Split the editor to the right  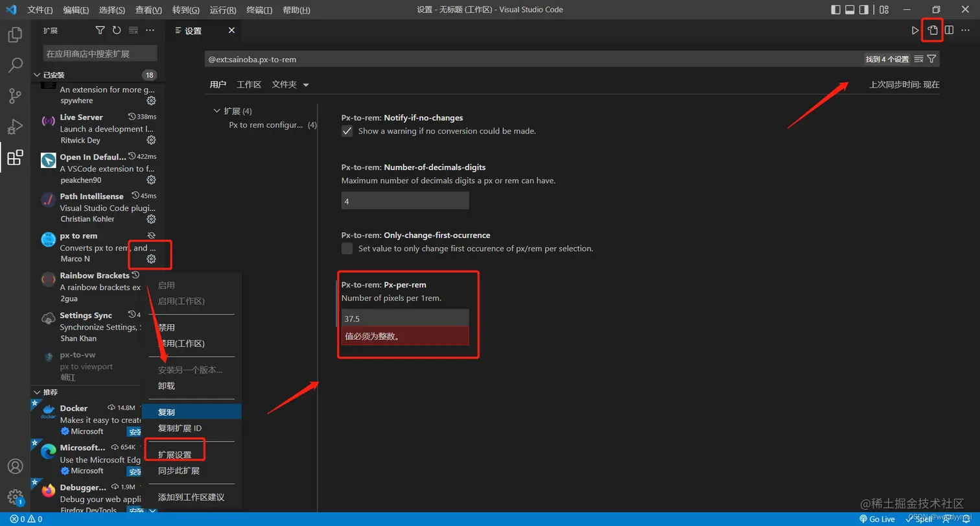[x=949, y=30]
